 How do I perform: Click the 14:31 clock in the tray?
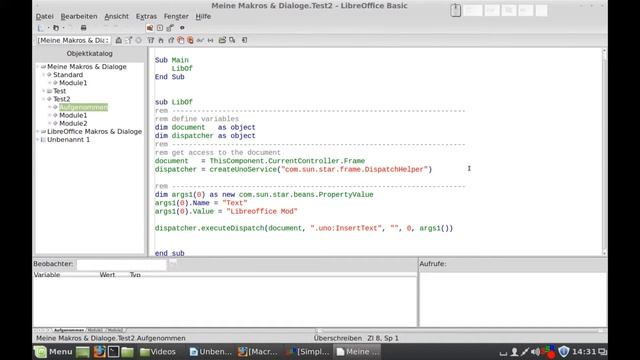(584, 351)
